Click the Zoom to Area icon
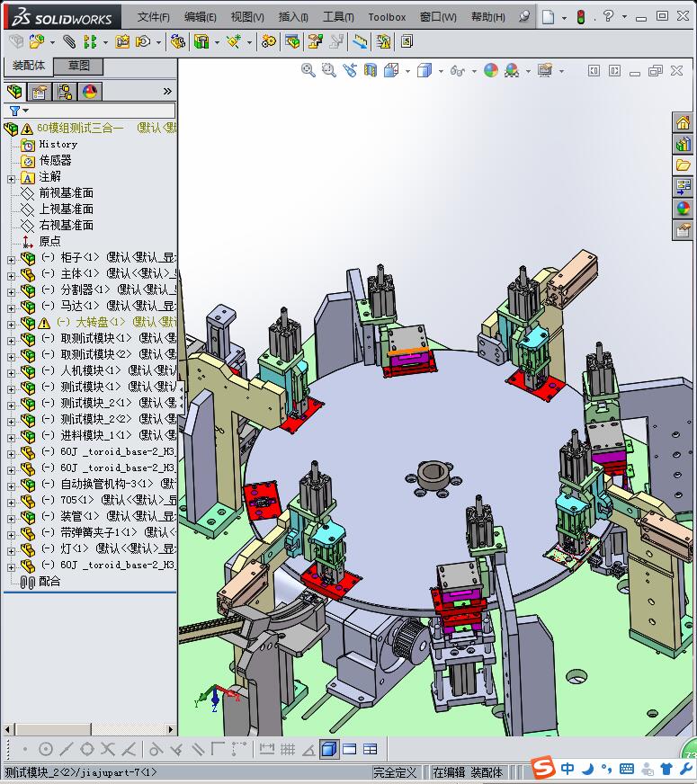This screenshot has width=697, height=784. click(328, 70)
